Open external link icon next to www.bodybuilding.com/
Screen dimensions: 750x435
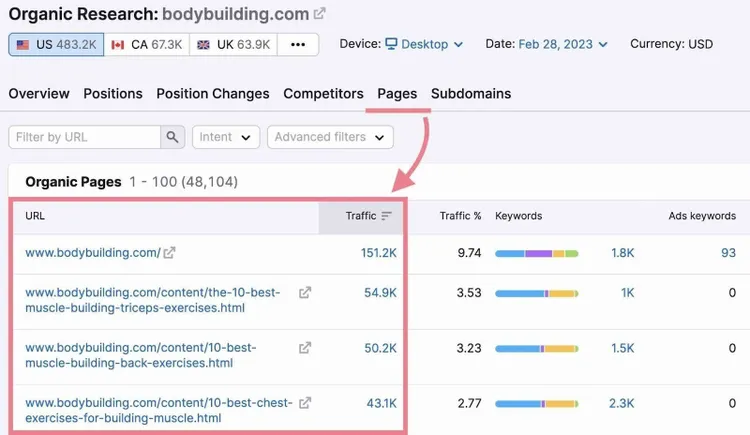(x=169, y=253)
